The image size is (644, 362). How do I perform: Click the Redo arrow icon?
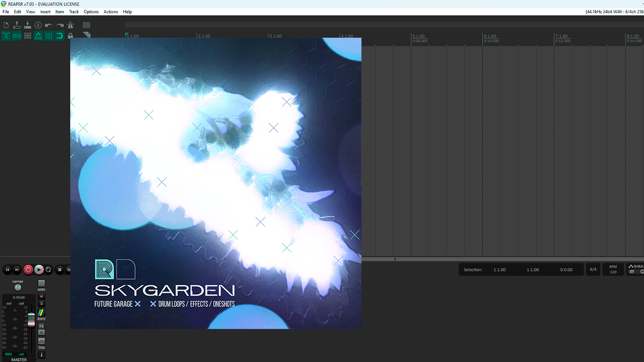60,25
